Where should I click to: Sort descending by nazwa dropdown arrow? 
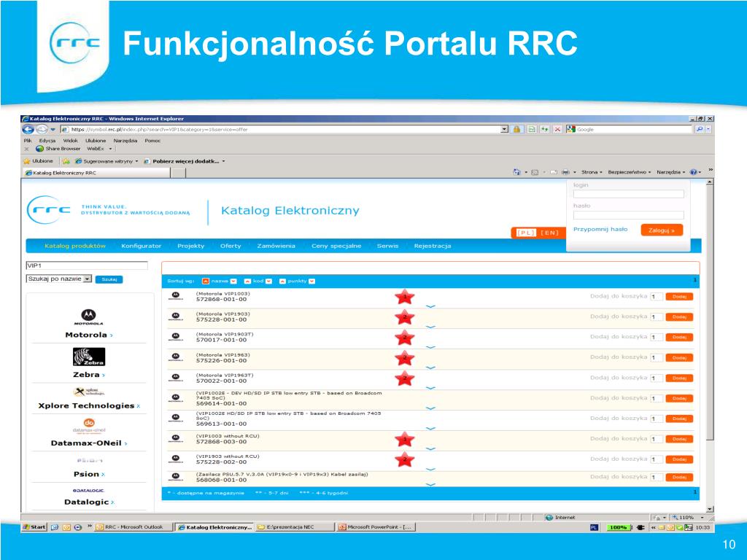233,281
